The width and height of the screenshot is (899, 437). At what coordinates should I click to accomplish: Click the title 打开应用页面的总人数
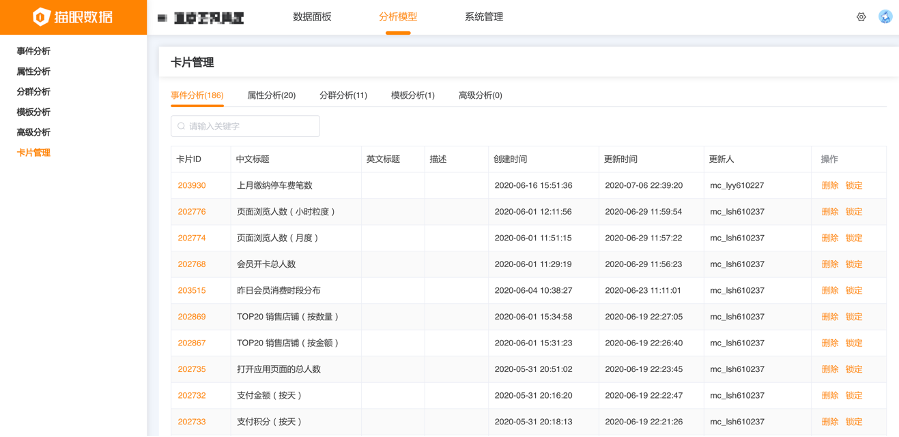coord(279,369)
